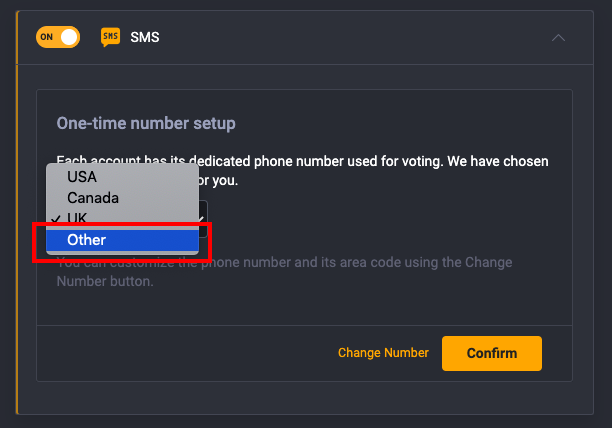612x428 pixels.
Task: Confirm the phone number setup
Action: pos(492,353)
